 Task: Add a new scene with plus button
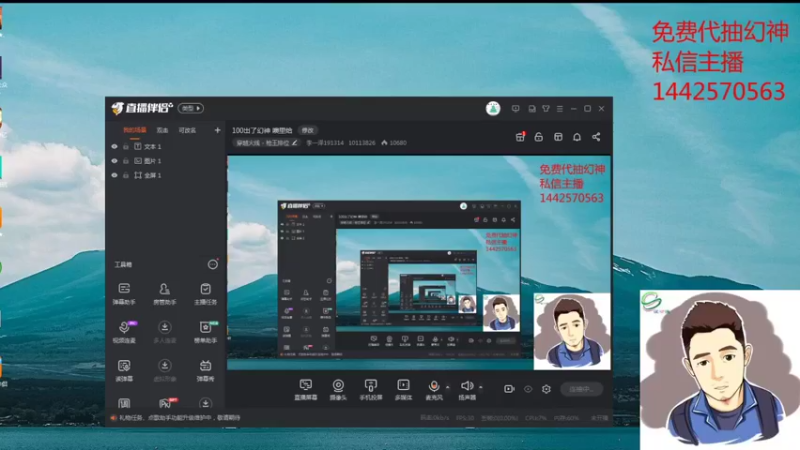pyautogui.click(x=217, y=130)
